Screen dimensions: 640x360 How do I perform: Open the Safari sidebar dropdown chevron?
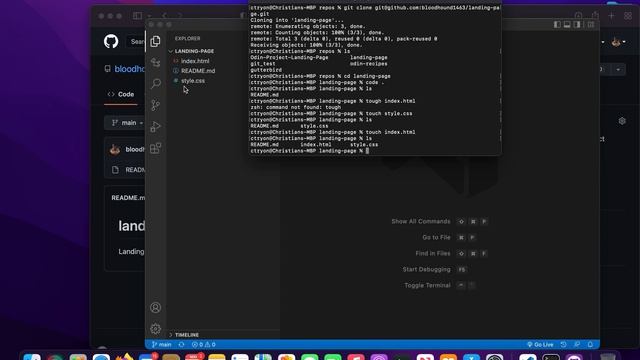click(x=149, y=16)
